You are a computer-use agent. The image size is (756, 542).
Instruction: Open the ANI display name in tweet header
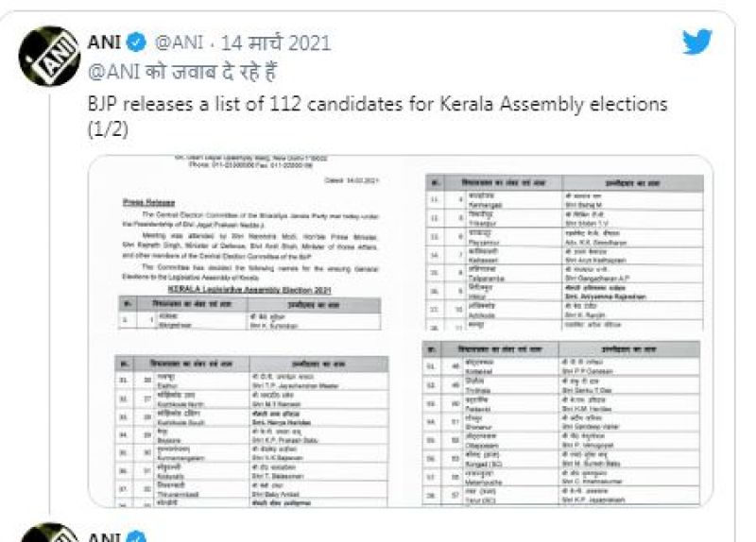click(106, 42)
